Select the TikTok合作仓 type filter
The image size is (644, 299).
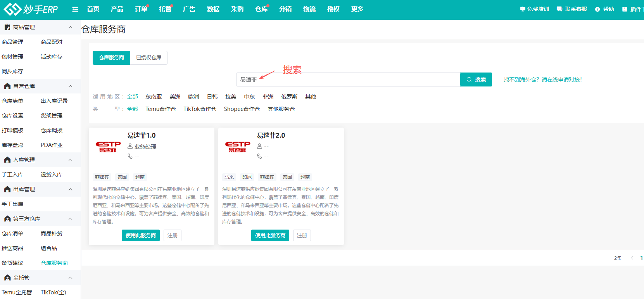coord(200,109)
